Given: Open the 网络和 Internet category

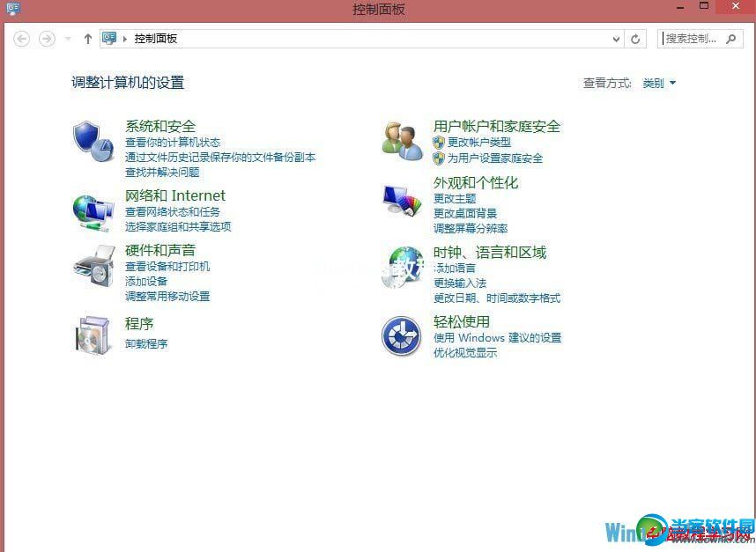Looking at the screenshot, I should (175, 195).
